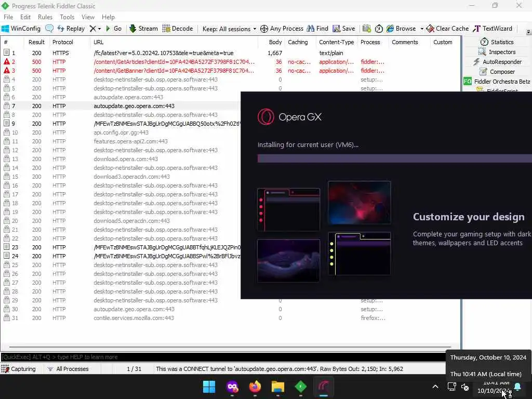
Task: Click the red warning icon of session 2
Action: pyautogui.click(x=6, y=62)
